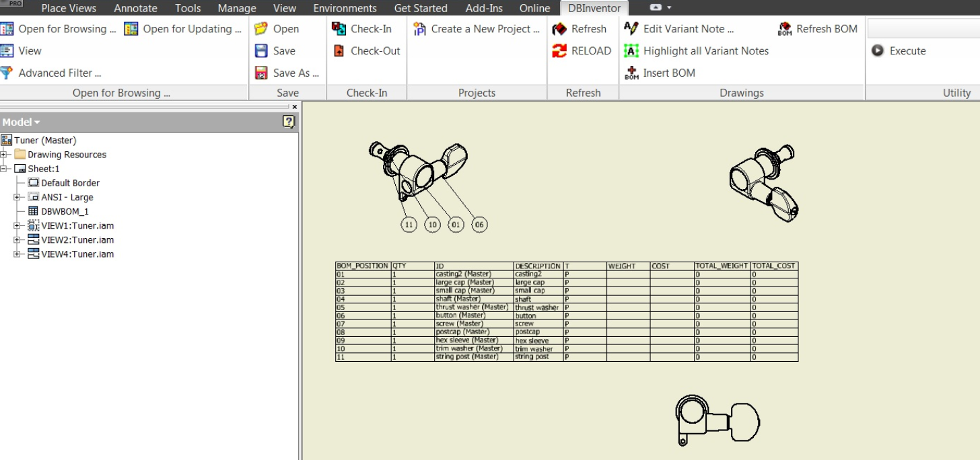Click the Save As icon
Image resolution: width=980 pixels, height=460 pixels.
261,73
